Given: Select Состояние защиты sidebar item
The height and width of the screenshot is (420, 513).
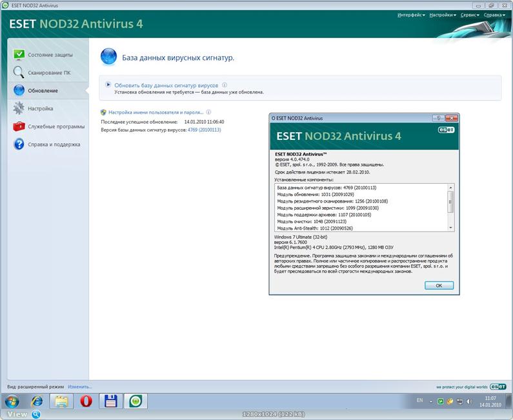Looking at the screenshot, I should tap(48, 55).
